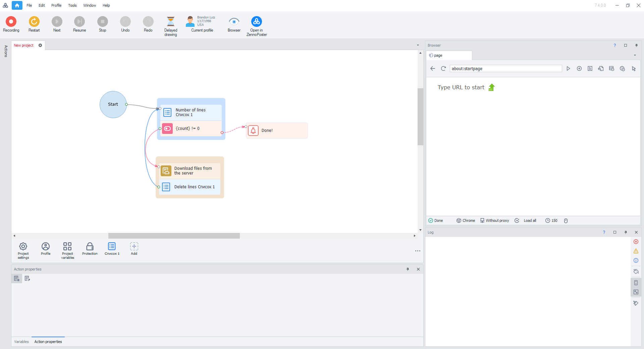Open Project settings gear icon

(x=23, y=247)
